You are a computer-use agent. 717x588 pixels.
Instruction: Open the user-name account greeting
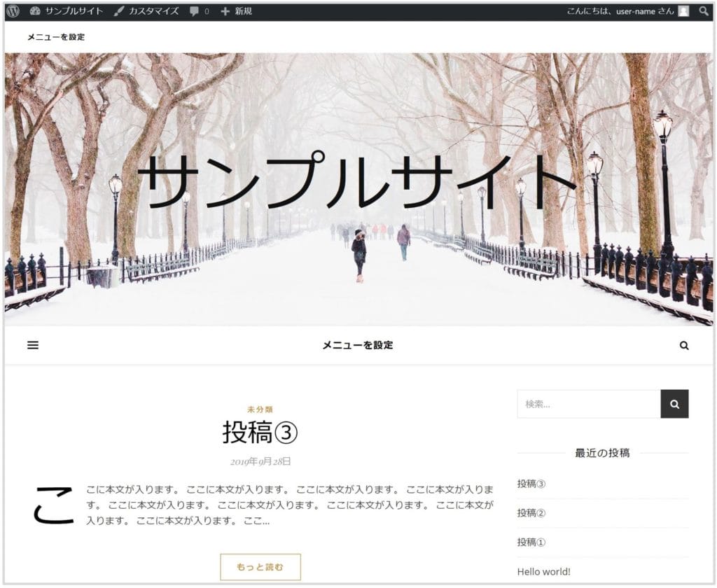(620, 11)
